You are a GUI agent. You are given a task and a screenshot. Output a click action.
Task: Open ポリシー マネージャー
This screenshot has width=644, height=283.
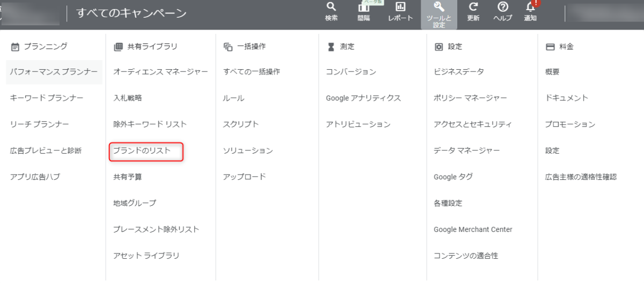pyautogui.click(x=470, y=98)
